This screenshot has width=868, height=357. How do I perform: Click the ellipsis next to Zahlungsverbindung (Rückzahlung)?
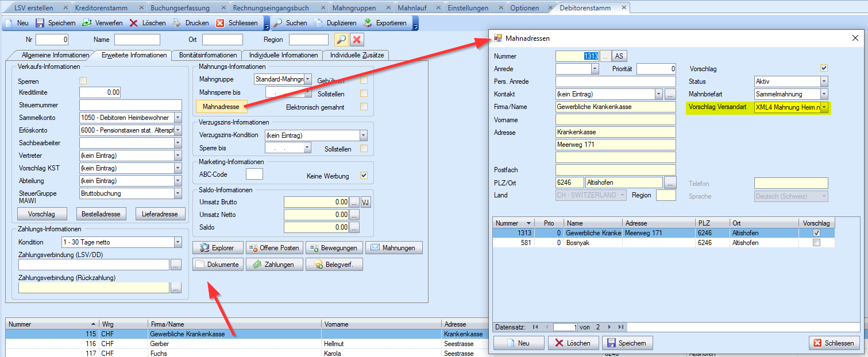[176, 288]
